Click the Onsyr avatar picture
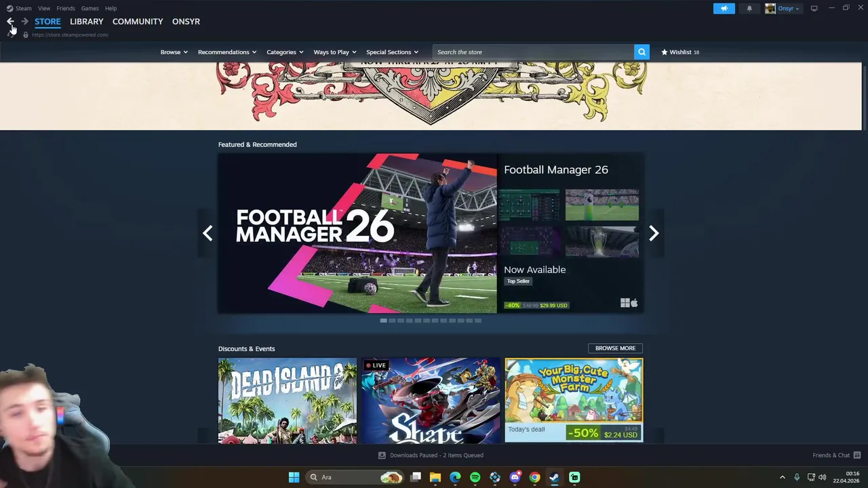 [770, 8]
